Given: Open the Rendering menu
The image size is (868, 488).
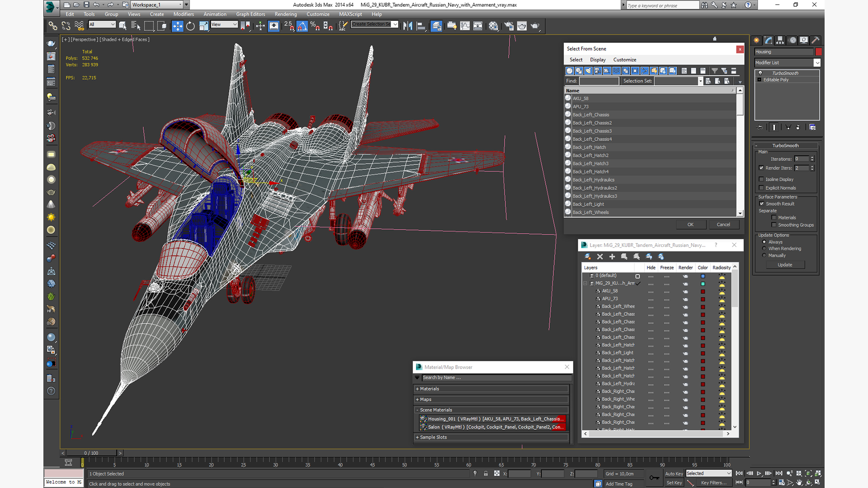Looking at the screenshot, I should point(286,14).
